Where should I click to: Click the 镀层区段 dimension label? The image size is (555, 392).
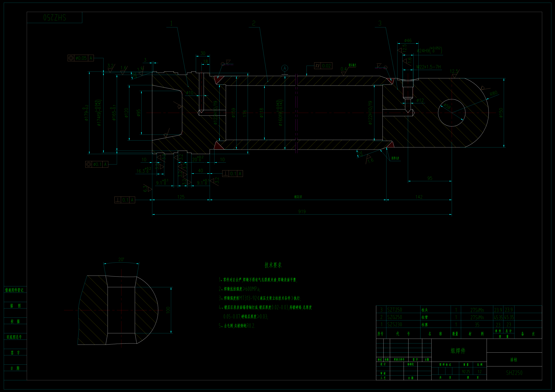pyautogui.click(x=298, y=197)
